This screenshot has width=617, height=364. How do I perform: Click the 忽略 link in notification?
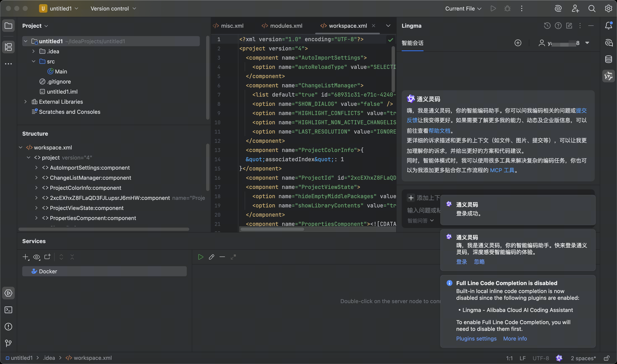coord(479,262)
